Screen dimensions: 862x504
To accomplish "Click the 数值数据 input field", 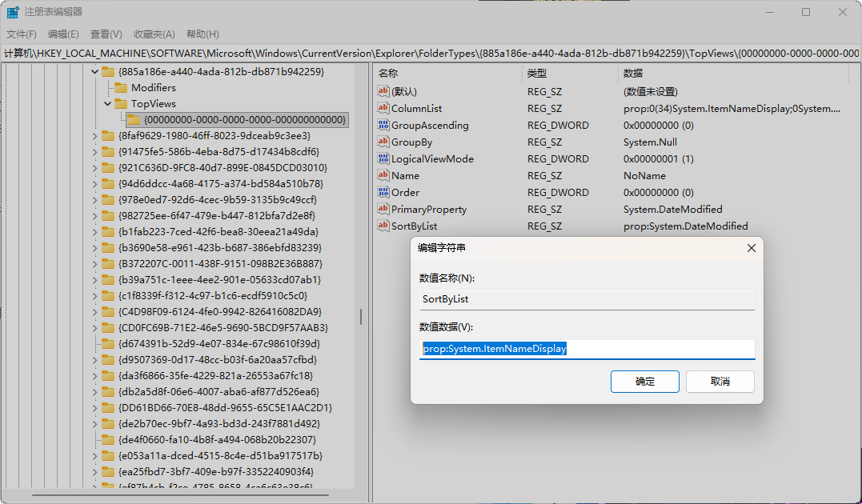I will [x=587, y=349].
